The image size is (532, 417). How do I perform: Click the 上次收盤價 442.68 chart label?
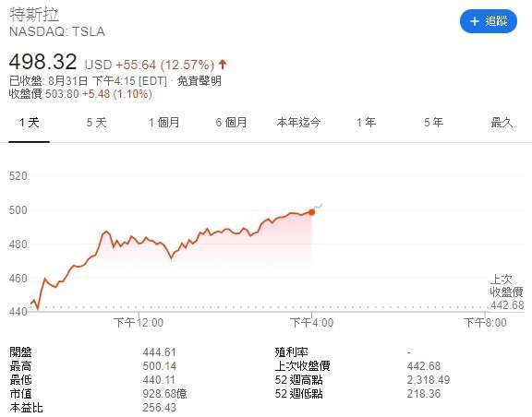tap(507, 292)
